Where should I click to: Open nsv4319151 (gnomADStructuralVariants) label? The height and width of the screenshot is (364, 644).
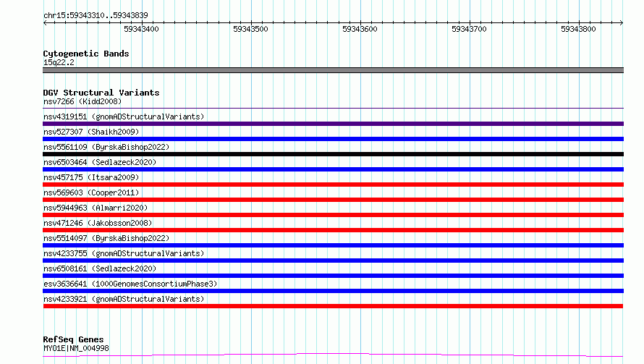124,117
